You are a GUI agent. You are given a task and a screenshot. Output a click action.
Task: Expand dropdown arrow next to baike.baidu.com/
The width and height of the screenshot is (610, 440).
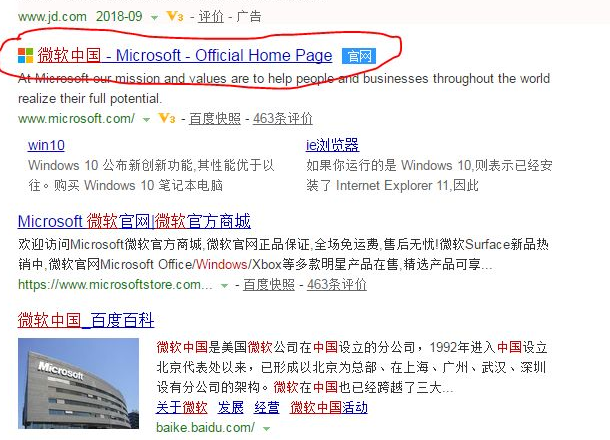point(266,429)
